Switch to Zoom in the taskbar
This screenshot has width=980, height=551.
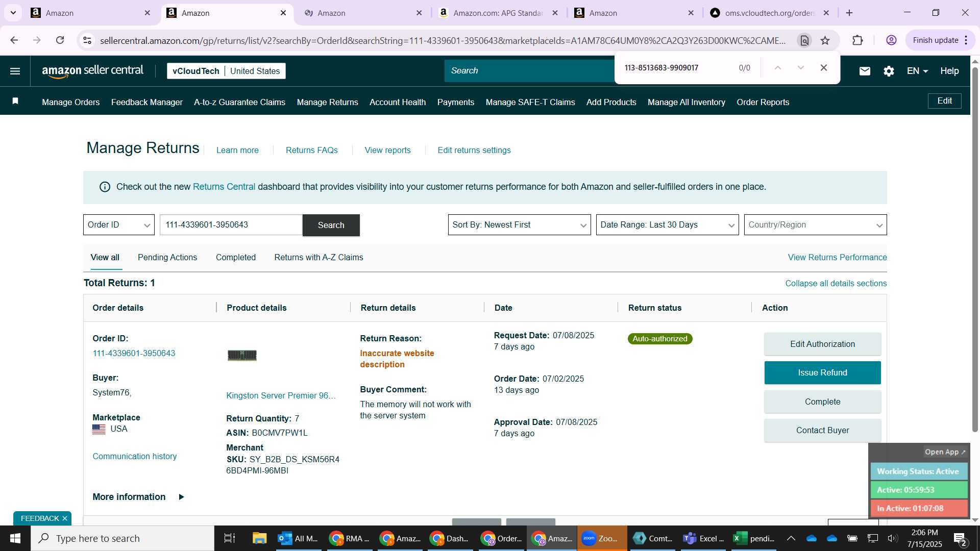click(601, 538)
